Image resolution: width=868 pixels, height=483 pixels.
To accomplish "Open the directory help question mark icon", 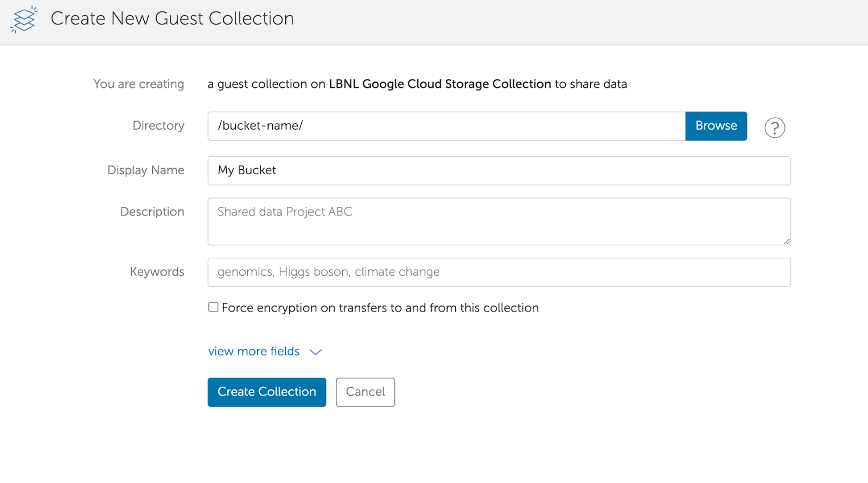I will pyautogui.click(x=775, y=128).
